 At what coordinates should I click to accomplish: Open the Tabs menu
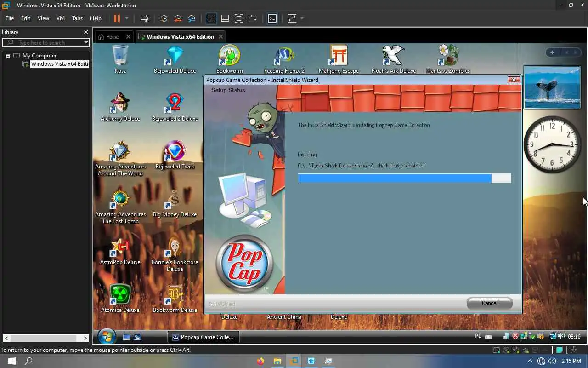click(x=77, y=18)
